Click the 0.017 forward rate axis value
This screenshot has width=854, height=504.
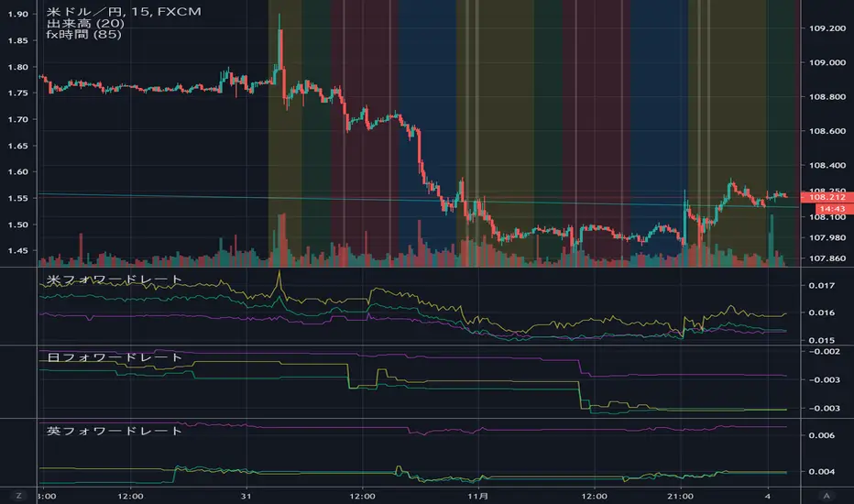[821, 286]
